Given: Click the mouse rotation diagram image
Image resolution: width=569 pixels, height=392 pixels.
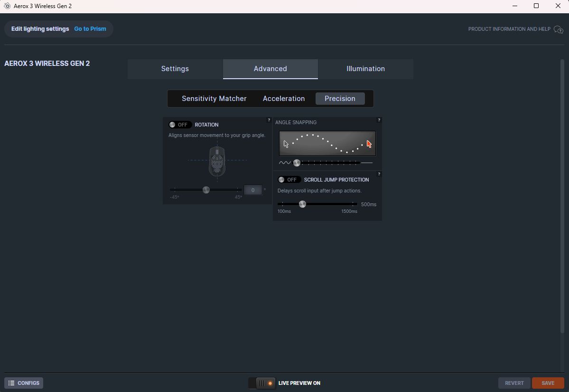Looking at the screenshot, I should pos(217,161).
